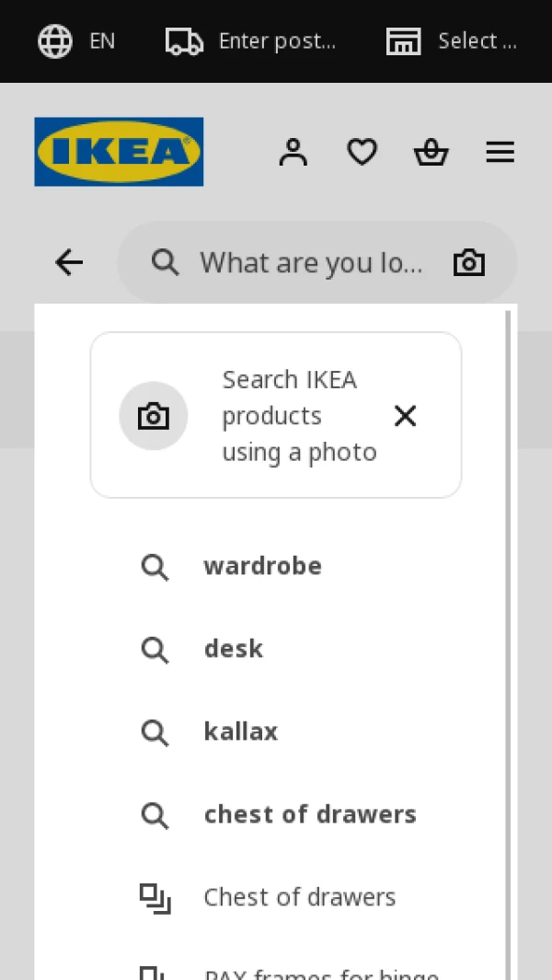
Task: Open the user account profile icon
Action: 293,153
